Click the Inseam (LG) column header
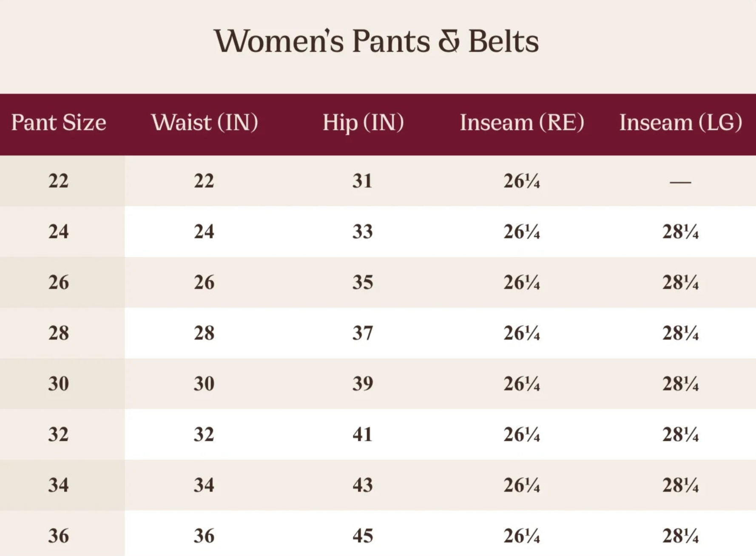 click(680, 123)
